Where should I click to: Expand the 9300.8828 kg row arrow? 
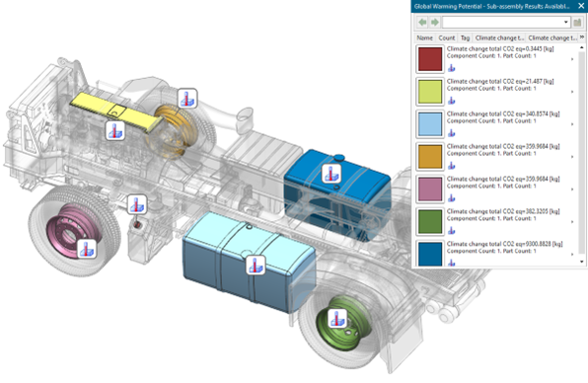click(x=572, y=255)
